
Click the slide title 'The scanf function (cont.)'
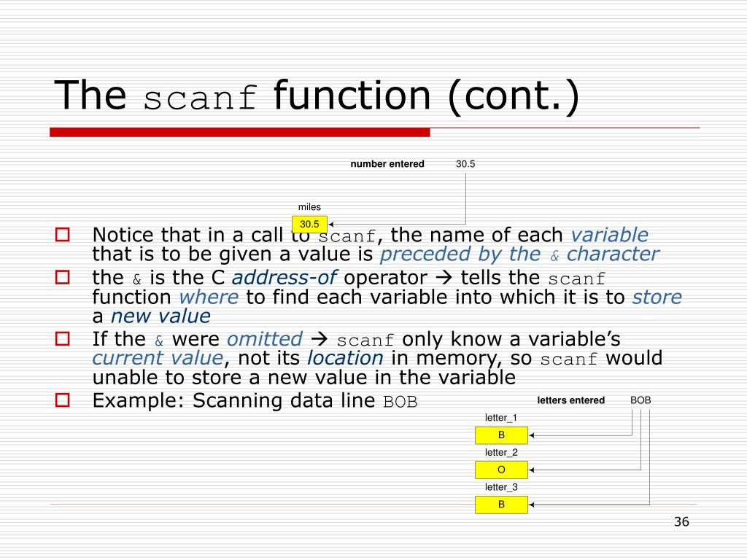click(x=317, y=96)
